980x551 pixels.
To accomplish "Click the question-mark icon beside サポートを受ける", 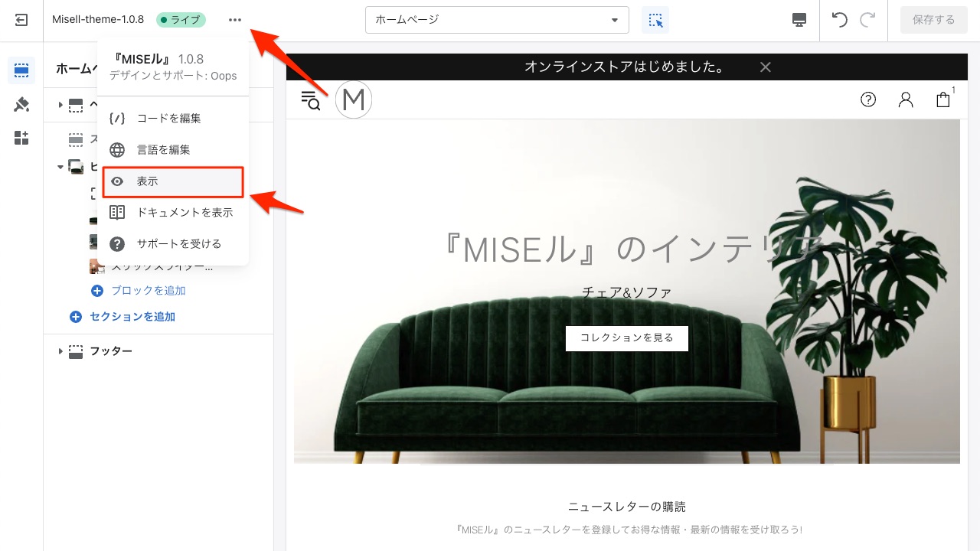I will point(117,243).
